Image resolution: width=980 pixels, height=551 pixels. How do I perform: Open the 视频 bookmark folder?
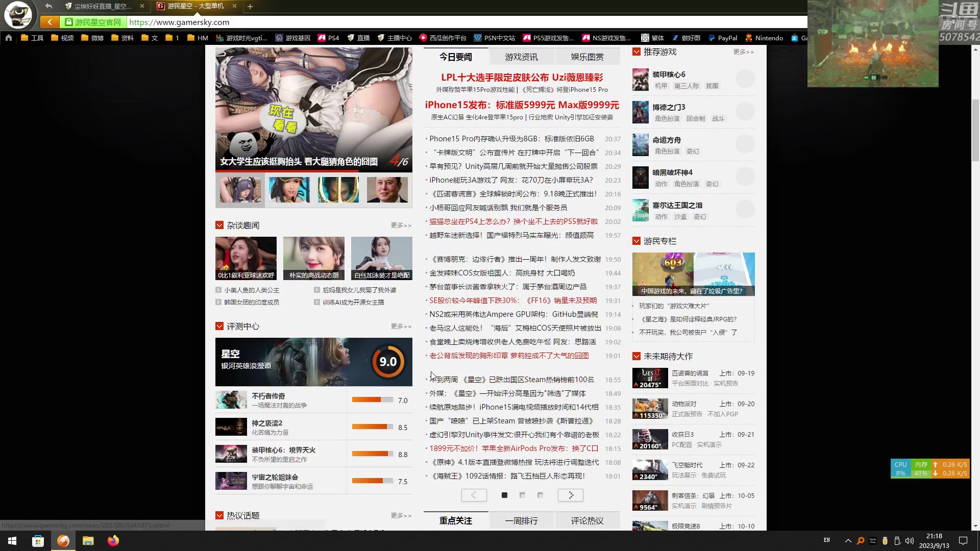pos(62,38)
